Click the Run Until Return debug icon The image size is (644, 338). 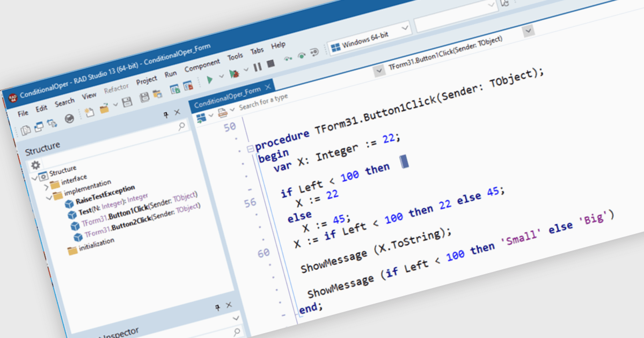(315, 52)
